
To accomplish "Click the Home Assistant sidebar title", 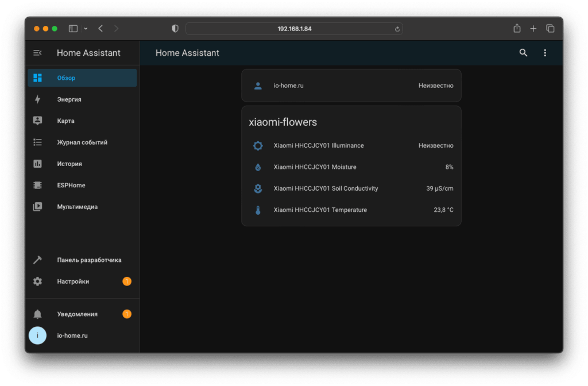I will tap(88, 53).
